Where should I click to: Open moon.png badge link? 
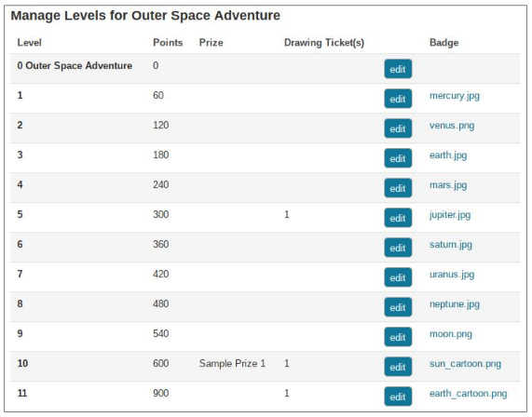(451, 334)
